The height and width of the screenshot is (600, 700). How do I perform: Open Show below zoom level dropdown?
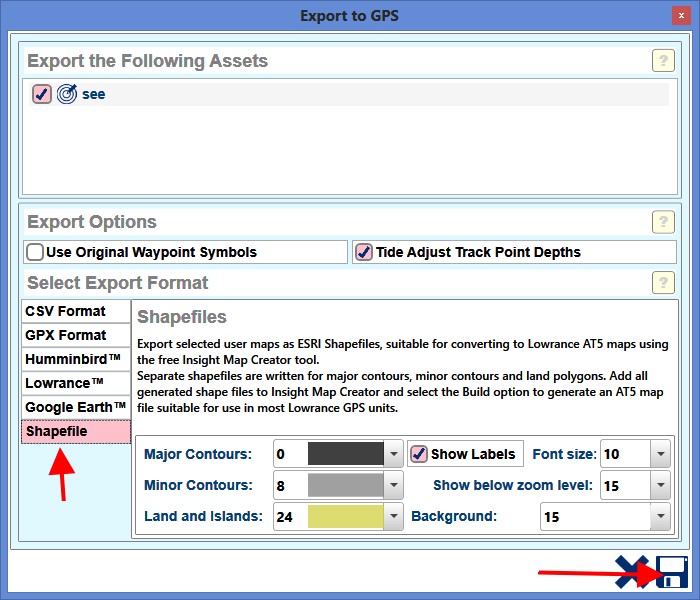[659, 486]
